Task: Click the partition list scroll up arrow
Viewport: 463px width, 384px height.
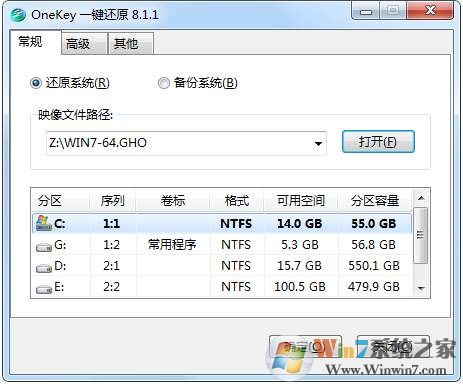Action: pos(421,198)
